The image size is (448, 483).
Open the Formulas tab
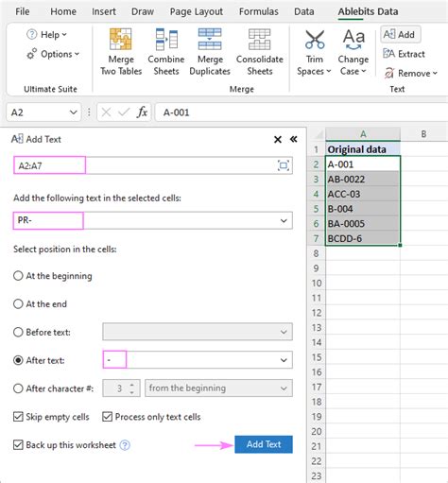coord(259,11)
